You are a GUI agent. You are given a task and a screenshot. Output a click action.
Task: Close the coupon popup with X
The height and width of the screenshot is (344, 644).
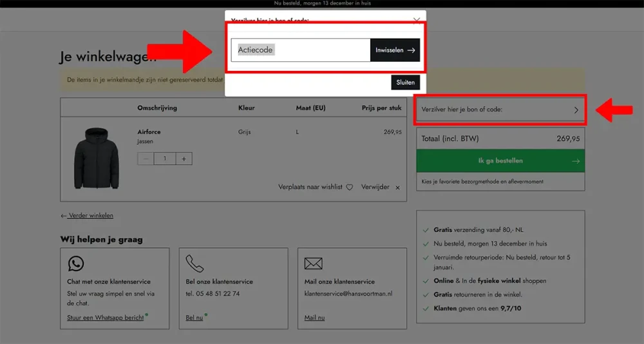[x=417, y=20]
